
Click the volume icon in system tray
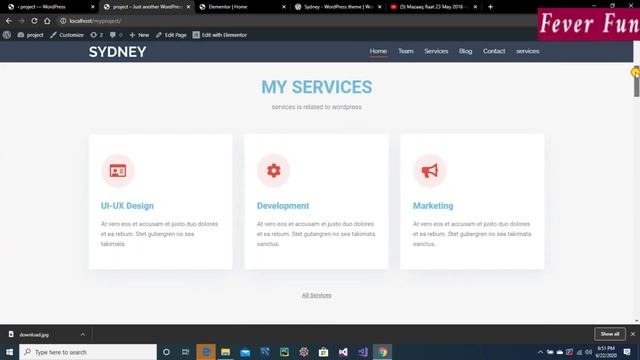click(589, 352)
